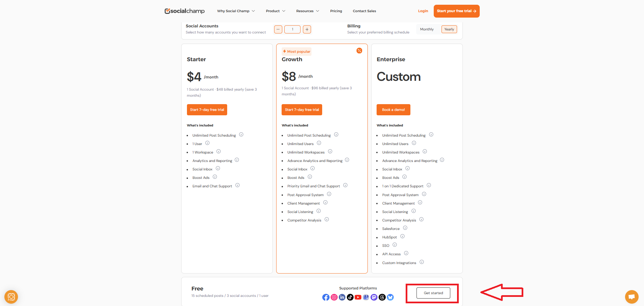
Task: Info icon for Enterprise HubSpot
Action: click(x=403, y=236)
